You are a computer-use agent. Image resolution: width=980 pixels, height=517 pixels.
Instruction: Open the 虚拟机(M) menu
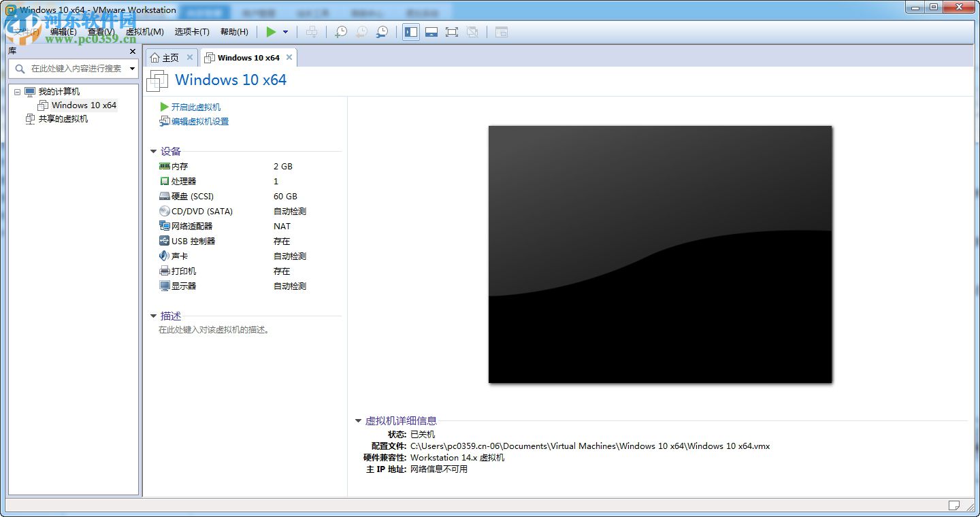pos(145,31)
